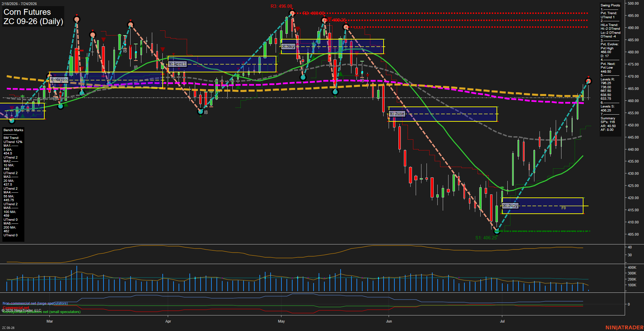Select the BM Trend entry in Bench Marks

click(x=11, y=138)
